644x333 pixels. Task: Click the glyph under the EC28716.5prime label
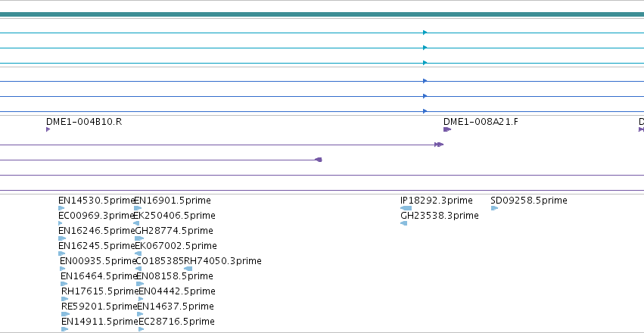[x=142, y=329]
